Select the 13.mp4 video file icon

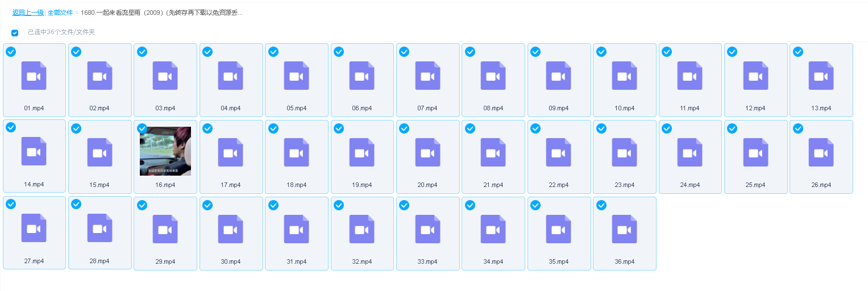click(x=821, y=76)
